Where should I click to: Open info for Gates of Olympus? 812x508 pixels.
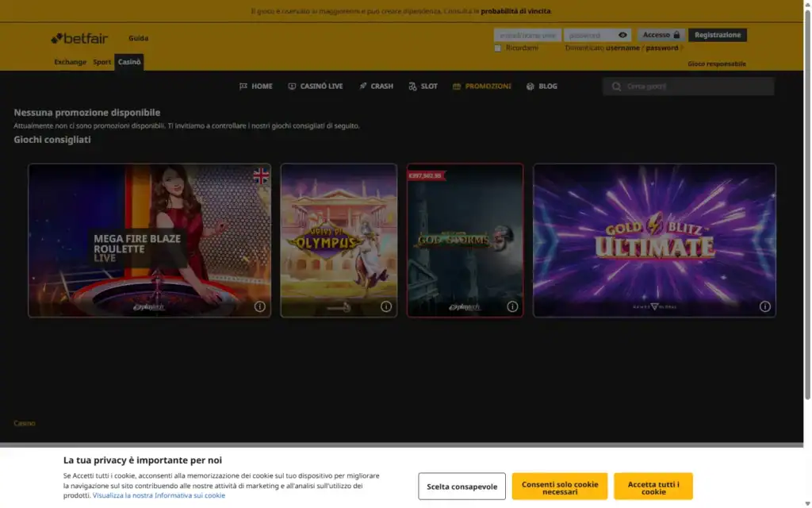386,307
